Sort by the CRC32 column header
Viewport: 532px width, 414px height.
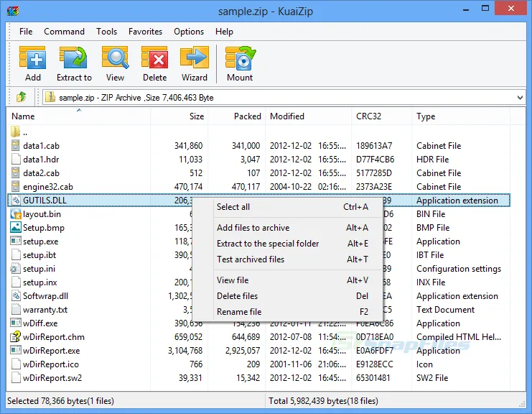pyautogui.click(x=382, y=116)
